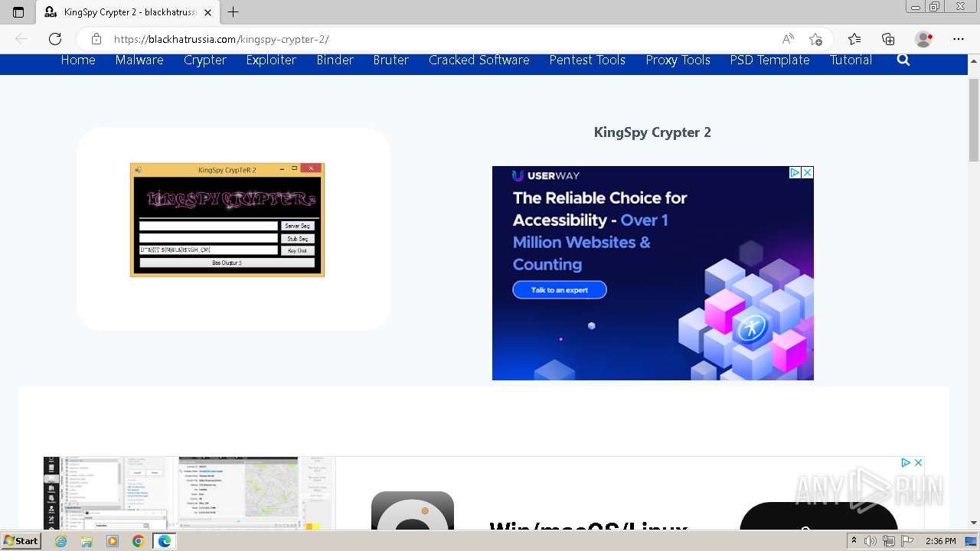
Task: Open the browser profile avatar
Action: click(x=924, y=39)
